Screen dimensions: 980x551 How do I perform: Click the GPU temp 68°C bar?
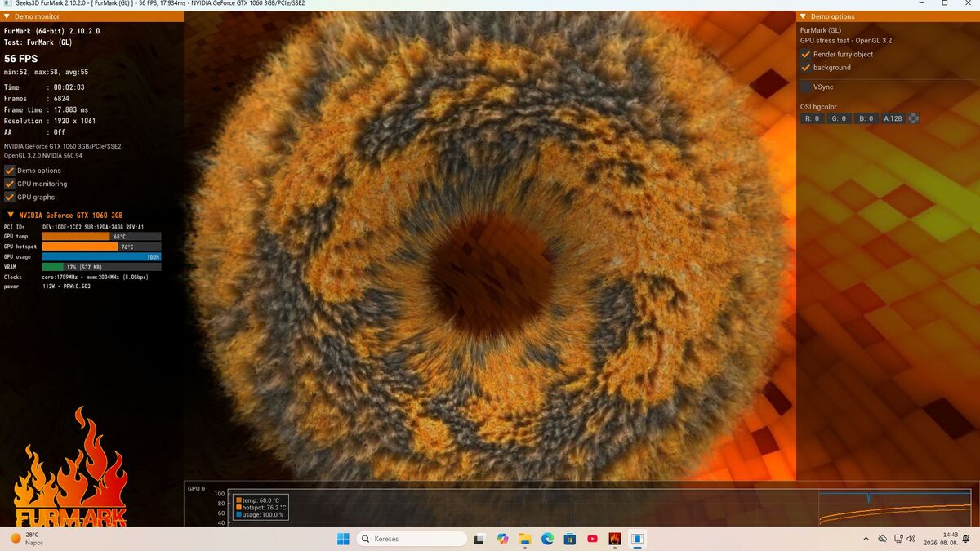point(101,237)
